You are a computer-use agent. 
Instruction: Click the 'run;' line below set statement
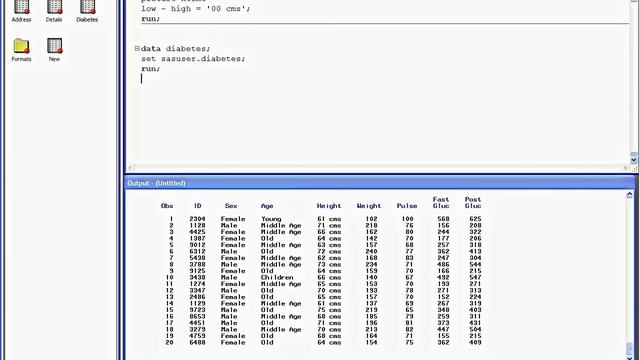(x=151, y=69)
